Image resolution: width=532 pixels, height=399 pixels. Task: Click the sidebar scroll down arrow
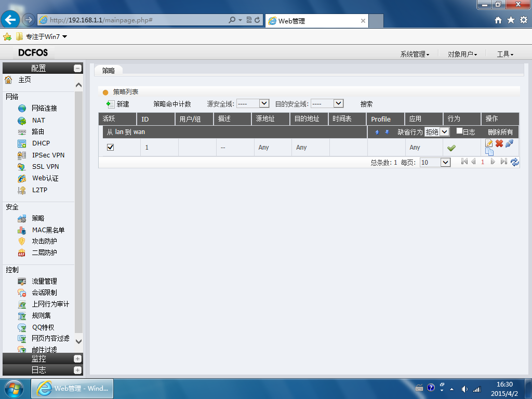click(x=79, y=341)
